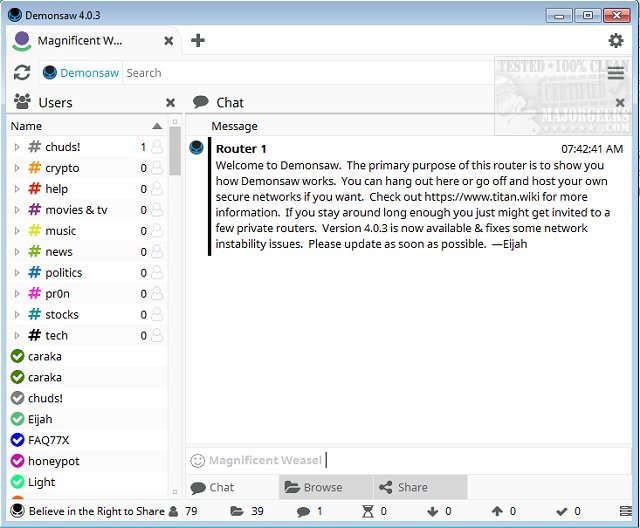
Task: Click the 07:42:41 AM timestamp
Action: pyautogui.click(x=592, y=149)
